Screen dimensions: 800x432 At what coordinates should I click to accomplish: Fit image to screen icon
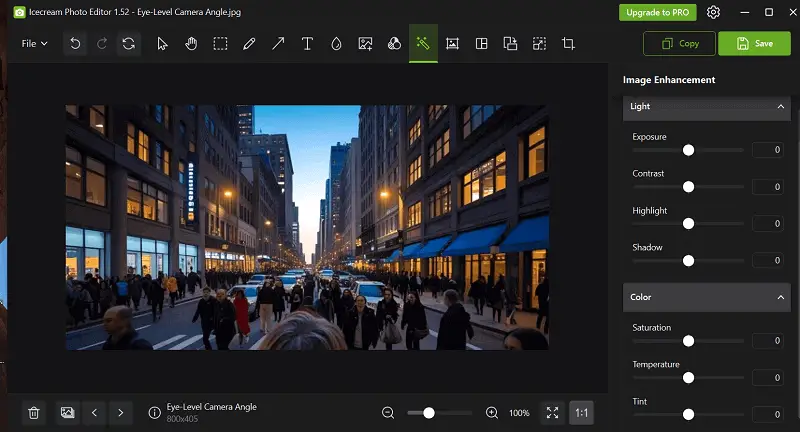[x=553, y=413]
